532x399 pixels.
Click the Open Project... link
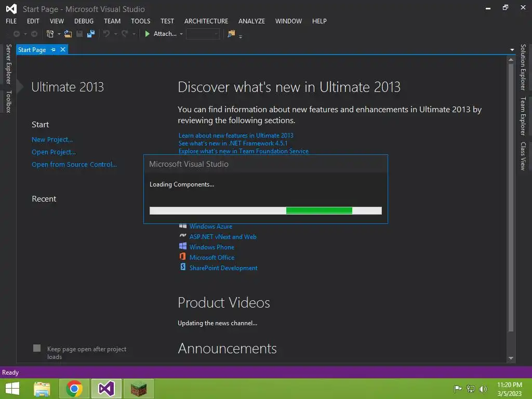coord(54,152)
